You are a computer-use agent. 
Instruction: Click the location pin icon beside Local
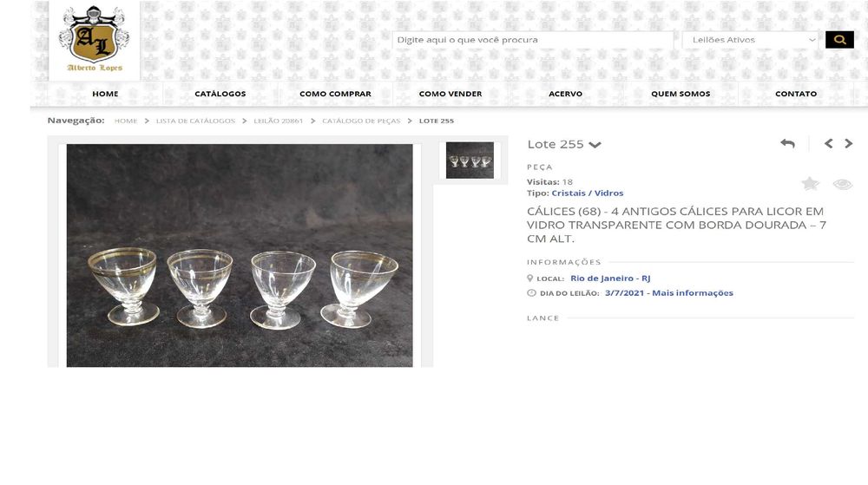[529, 279]
